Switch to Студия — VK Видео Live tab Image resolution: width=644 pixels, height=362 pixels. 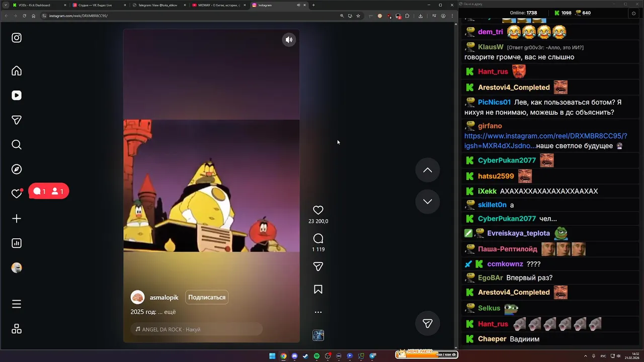click(x=98, y=5)
